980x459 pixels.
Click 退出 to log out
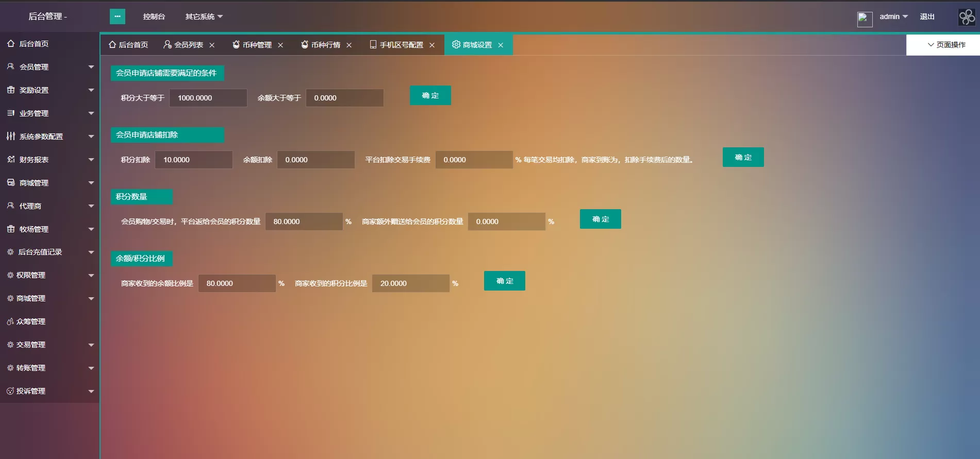[927, 16]
